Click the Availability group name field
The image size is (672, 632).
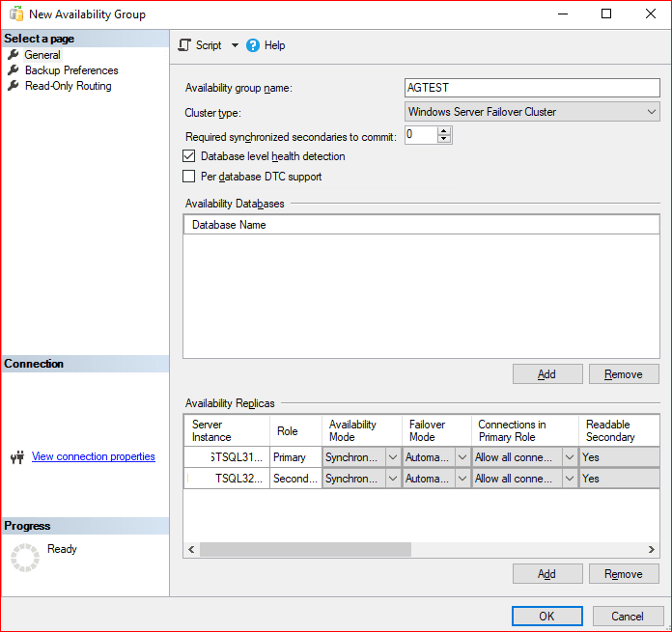tap(531, 88)
